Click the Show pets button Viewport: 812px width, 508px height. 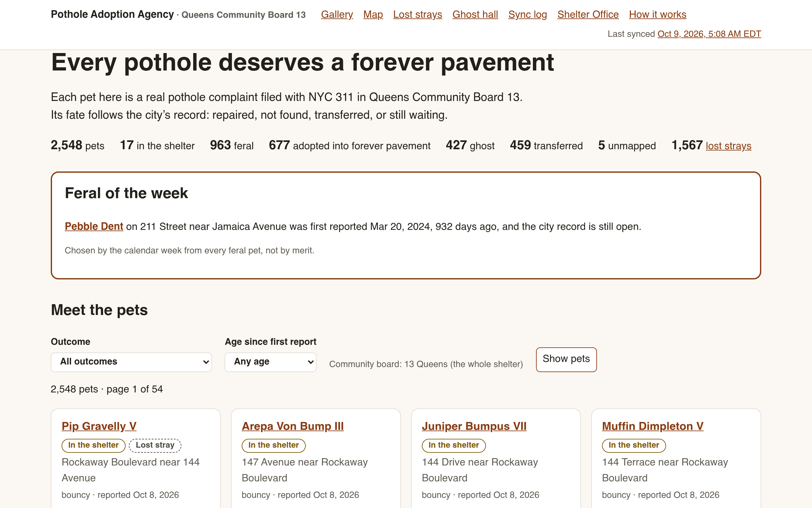(x=566, y=359)
